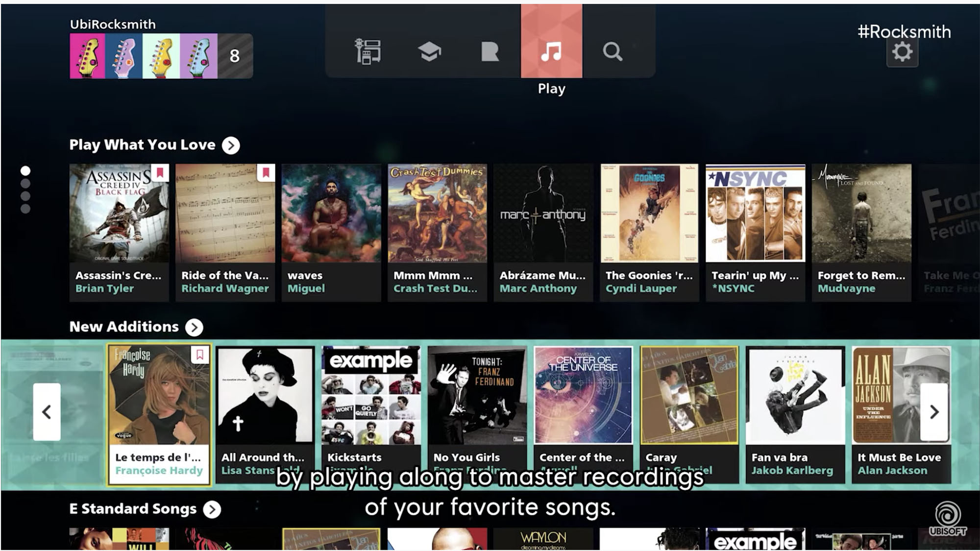Toggle bookmark on Ride of the Valkyries cover
This screenshot has width=980, height=551.
(x=266, y=172)
